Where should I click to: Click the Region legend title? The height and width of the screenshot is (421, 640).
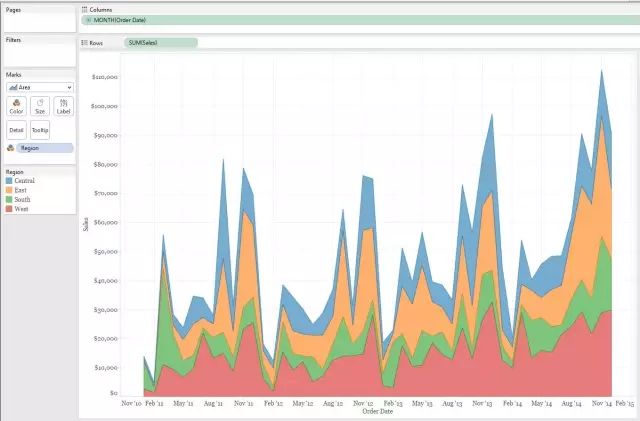tap(15, 172)
